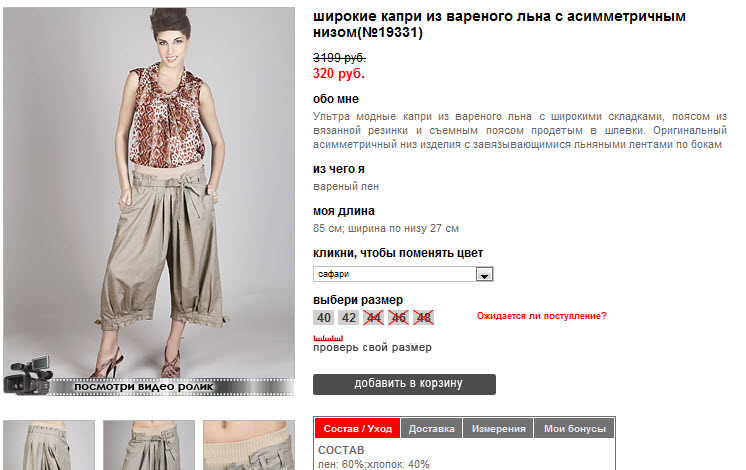Click посмотри видео ролик banner

pos(148,387)
